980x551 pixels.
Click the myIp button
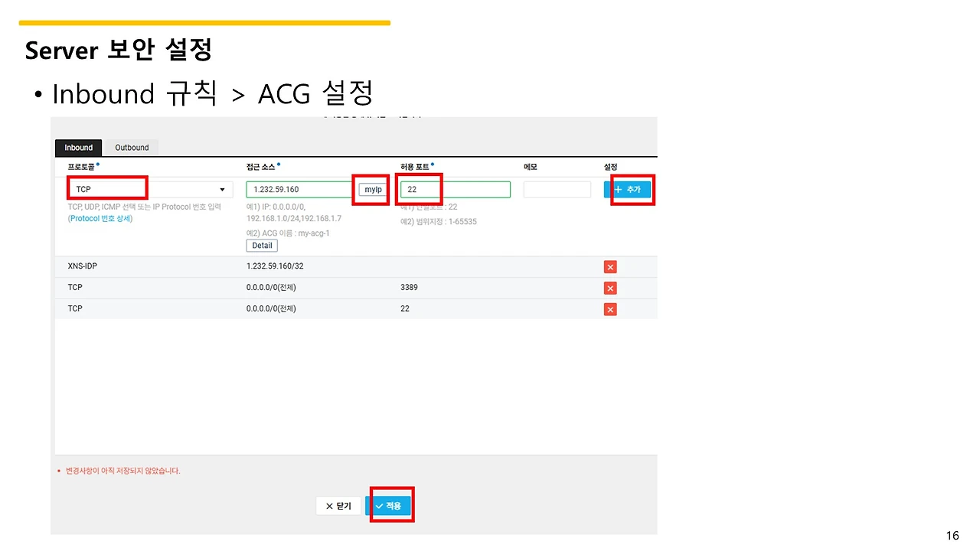[x=373, y=189]
